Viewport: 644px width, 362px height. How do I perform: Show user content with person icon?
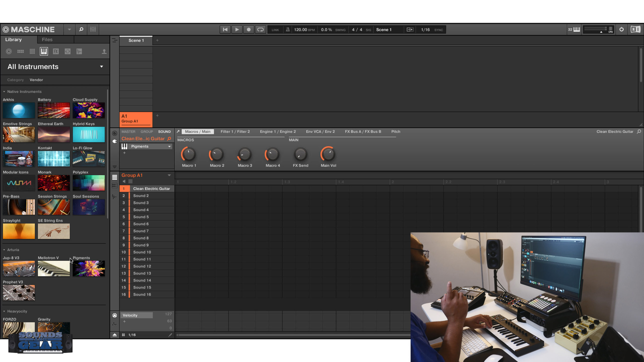(104, 52)
